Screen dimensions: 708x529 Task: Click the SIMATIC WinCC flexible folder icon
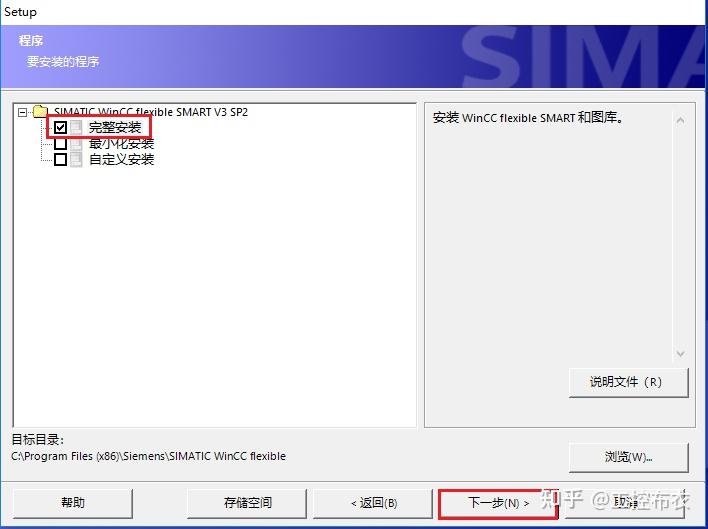pyautogui.click(x=41, y=111)
